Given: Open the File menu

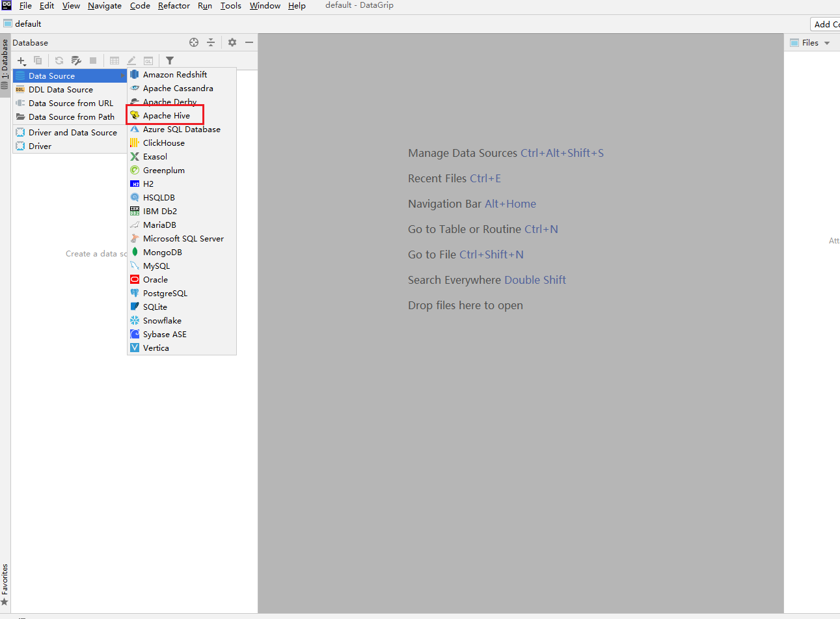Looking at the screenshot, I should [x=25, y=6].
